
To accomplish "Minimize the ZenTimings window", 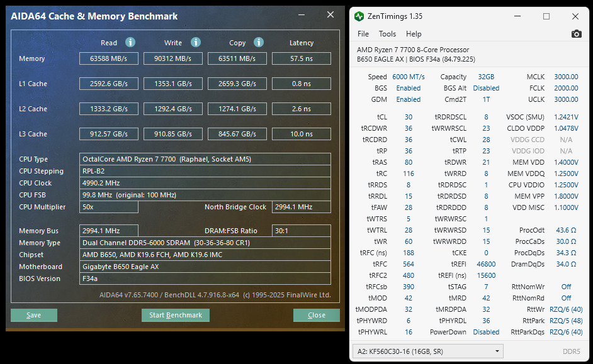I will point(517,16).
